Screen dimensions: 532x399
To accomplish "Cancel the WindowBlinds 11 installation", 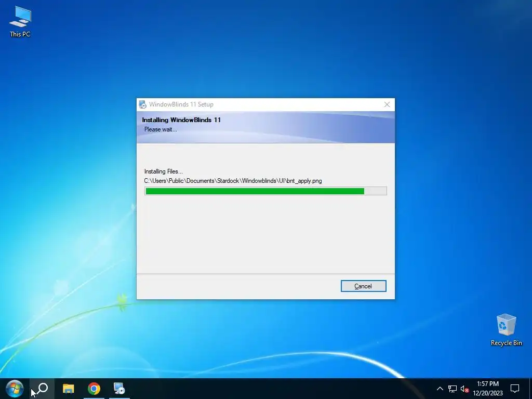I will click(363, 286).
